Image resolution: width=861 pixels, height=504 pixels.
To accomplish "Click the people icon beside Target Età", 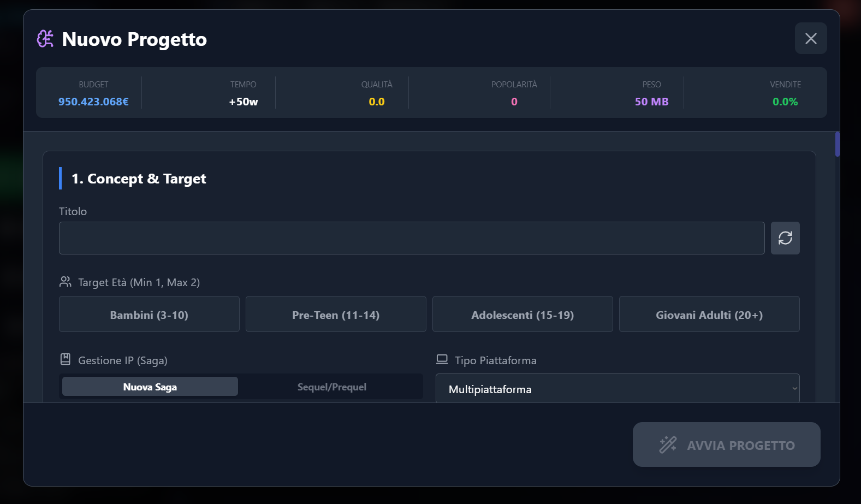I will 66,282.
